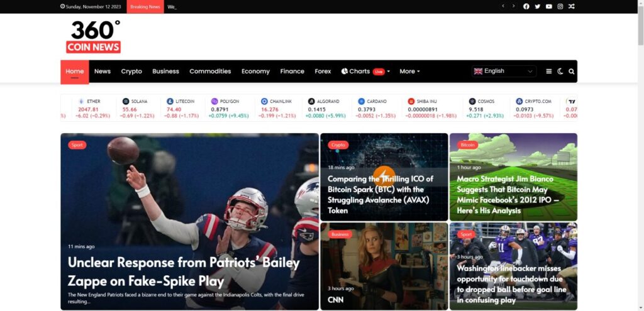Show previous breaking news with left arrow
This screenshot has width=644, height=311.
click(502, 6)
